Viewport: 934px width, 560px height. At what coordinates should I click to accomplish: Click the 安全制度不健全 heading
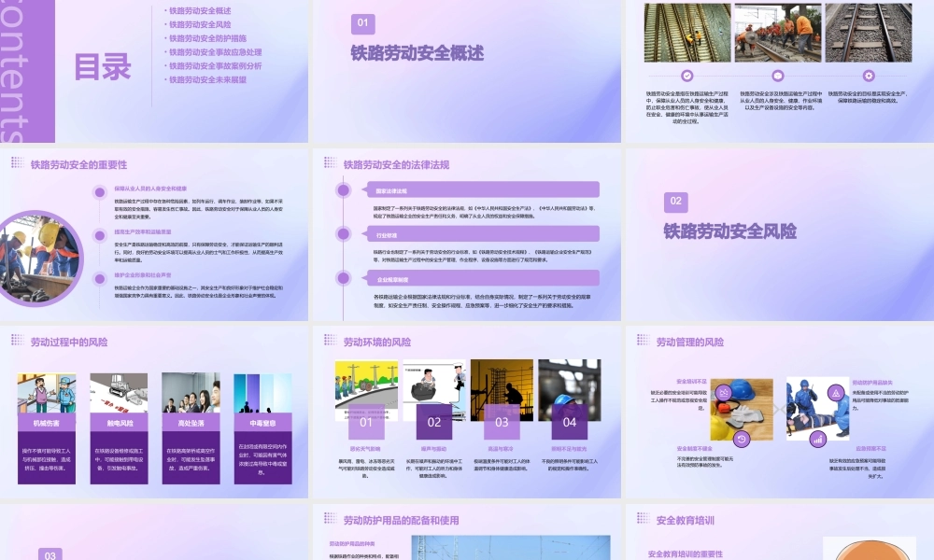(x=695, y=448)
